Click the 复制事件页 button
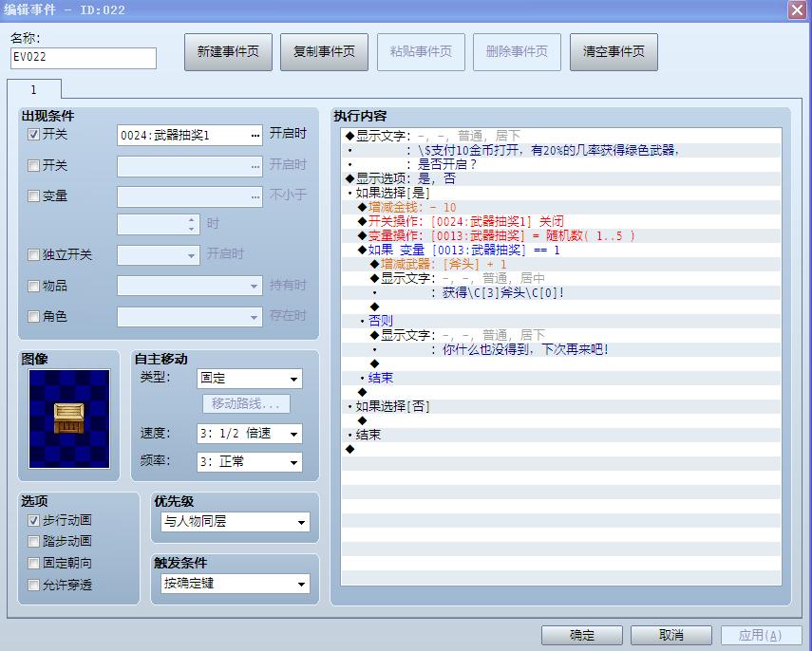Screen dimensions: 812x651 click(x=324, y=52)
